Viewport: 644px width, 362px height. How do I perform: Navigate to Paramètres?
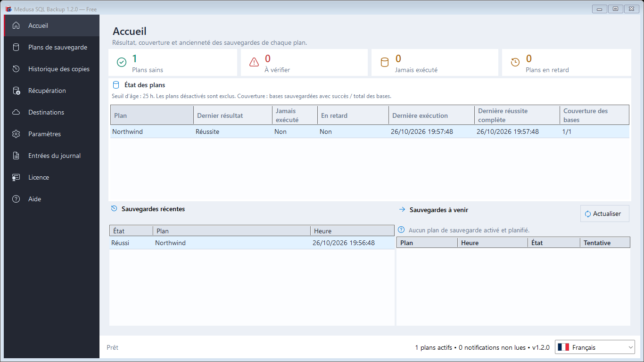[x=52, y=134]
